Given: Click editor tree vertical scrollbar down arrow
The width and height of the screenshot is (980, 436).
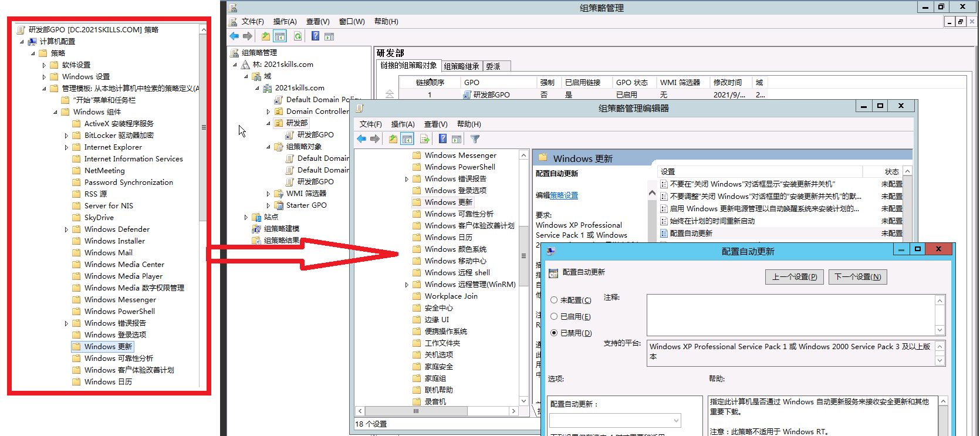Looking at the screenshot, I should pyautogui.click(x=524, y=401).
